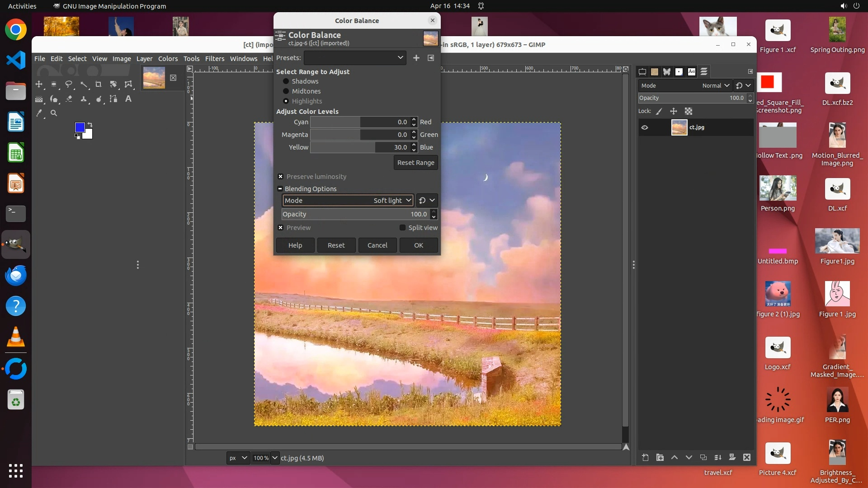Open the Colors menu
868x488 pixels.
[168, 59]
